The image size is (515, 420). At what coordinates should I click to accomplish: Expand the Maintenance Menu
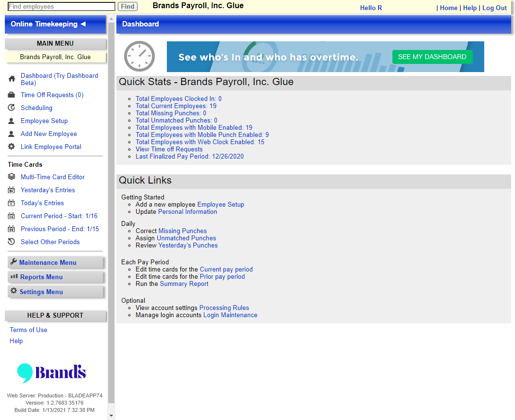(x=55, y=262)
